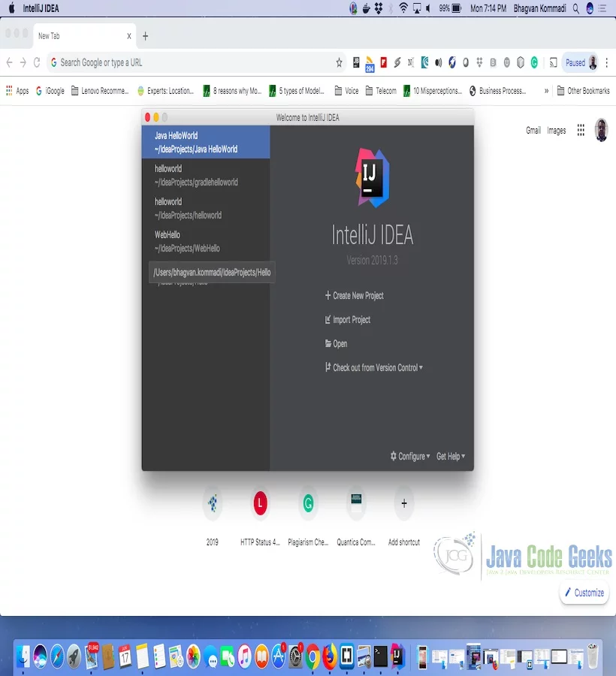Open the Photos app from the dock

click(194, 656)
